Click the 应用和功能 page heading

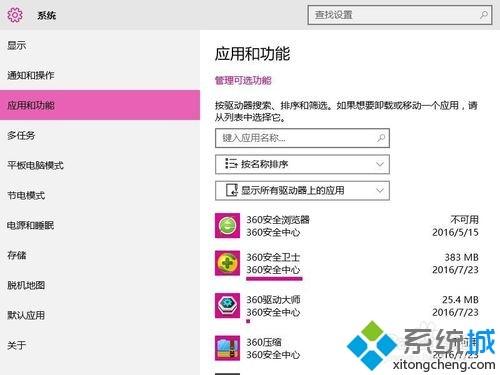(x=252, y=54)
